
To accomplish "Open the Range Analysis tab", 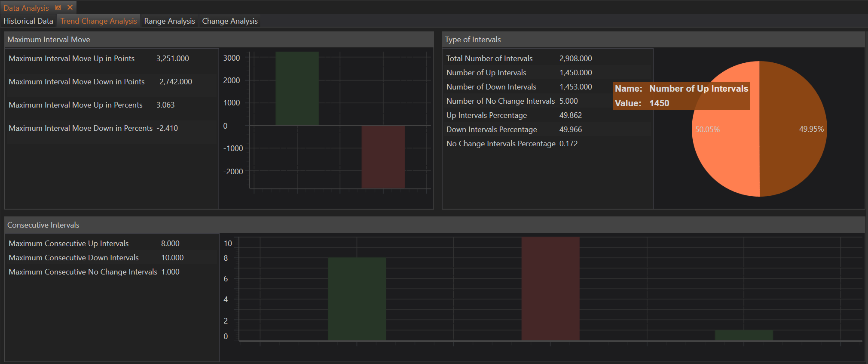I will [169, 21].
